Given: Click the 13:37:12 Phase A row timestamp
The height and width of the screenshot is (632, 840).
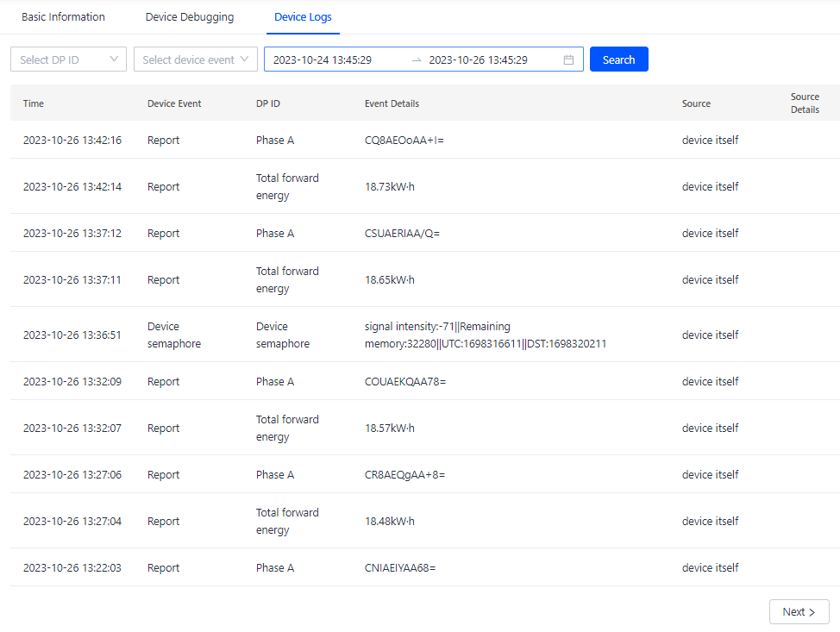Looking at the screenshot, I should coord(72,233).
